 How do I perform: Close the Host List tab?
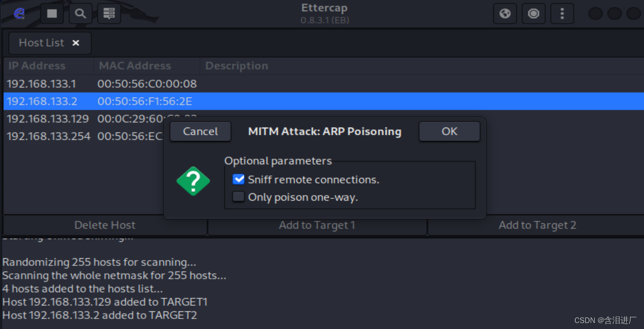coord(76,43)
